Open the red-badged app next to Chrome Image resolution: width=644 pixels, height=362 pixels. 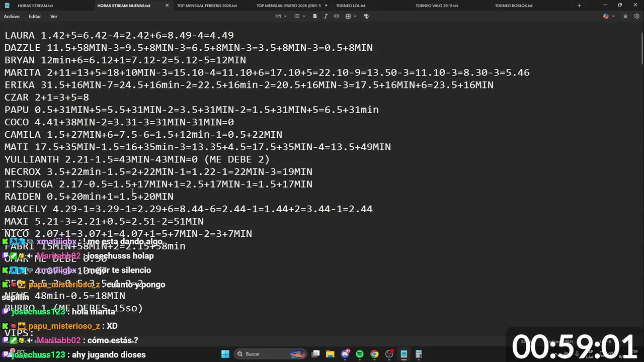[389, 354]
